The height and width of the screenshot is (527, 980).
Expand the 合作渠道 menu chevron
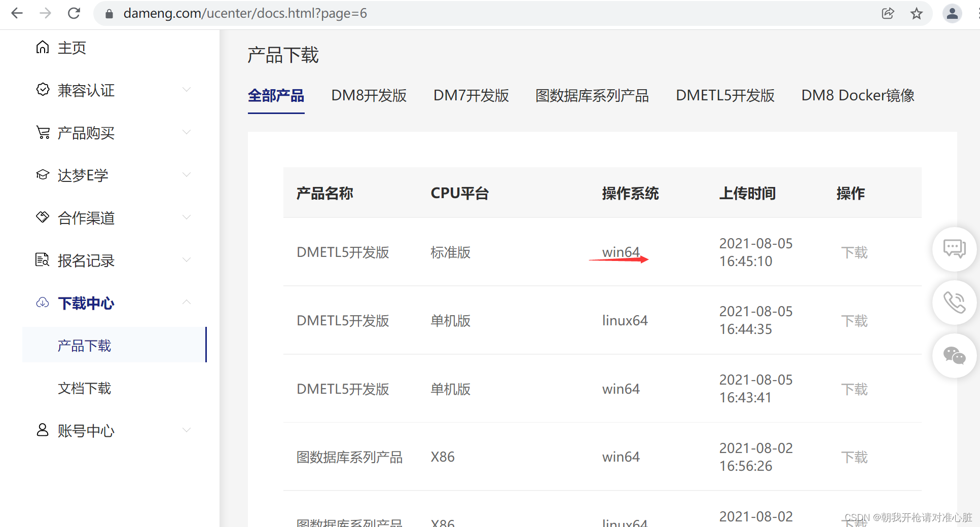click(x=187, y=217)
